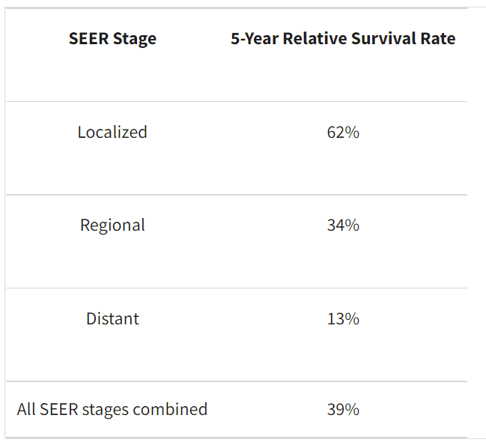Select the 62% survival rate value

pos(343,133)
